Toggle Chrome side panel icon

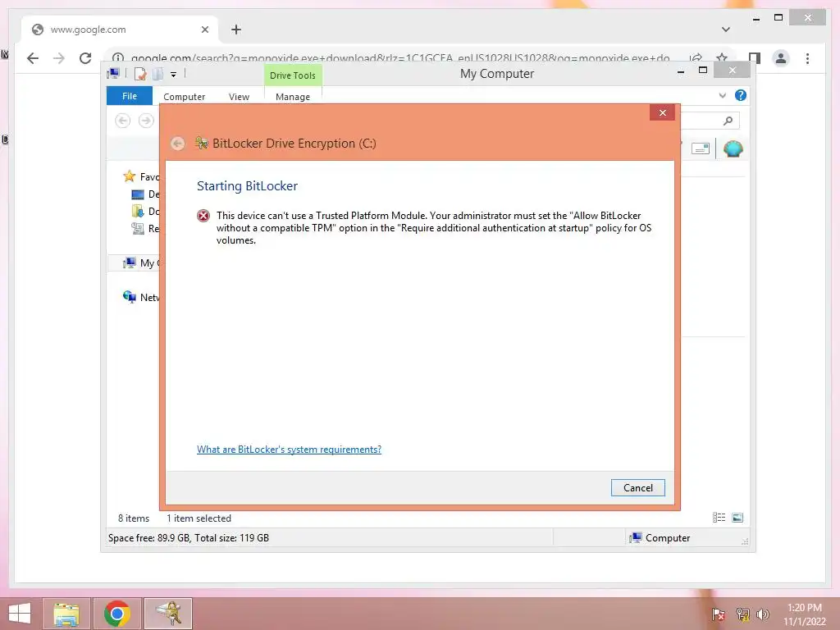tap(755, 58)
